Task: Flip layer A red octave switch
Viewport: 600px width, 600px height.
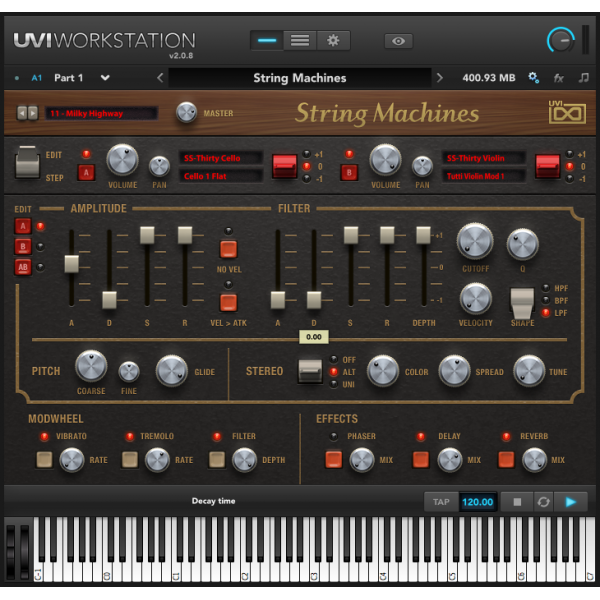Action: click(284, 166)
